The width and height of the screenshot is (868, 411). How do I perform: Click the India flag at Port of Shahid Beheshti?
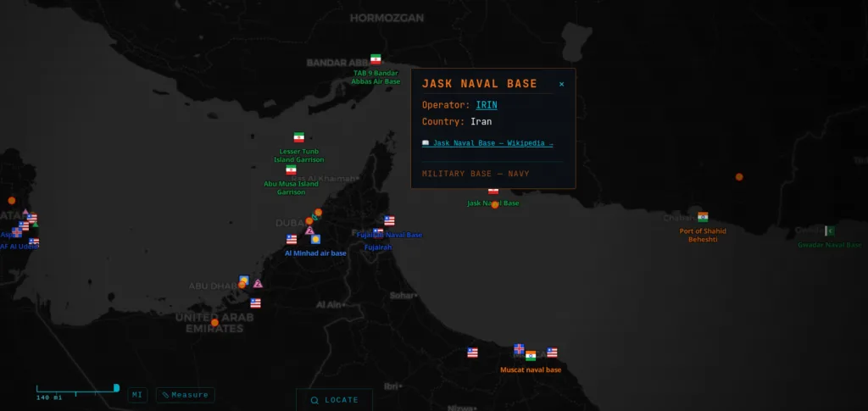point(703,217)
